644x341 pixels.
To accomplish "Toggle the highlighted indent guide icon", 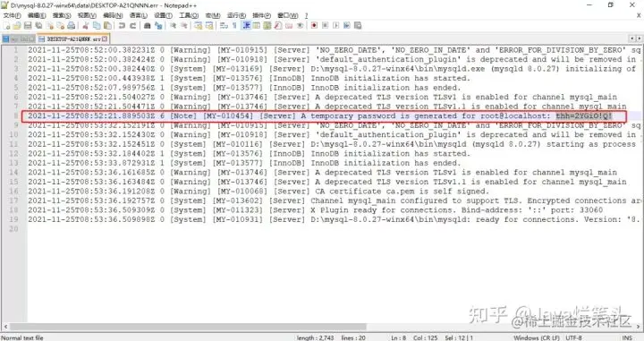I will (246, 25).
